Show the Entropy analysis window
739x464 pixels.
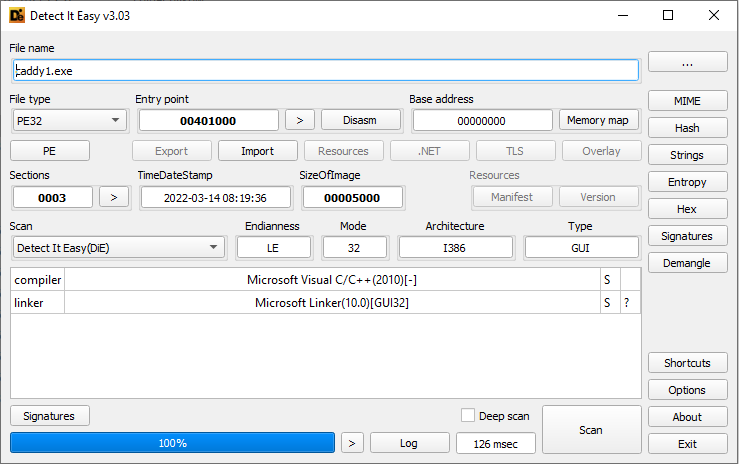coord(687,182)
